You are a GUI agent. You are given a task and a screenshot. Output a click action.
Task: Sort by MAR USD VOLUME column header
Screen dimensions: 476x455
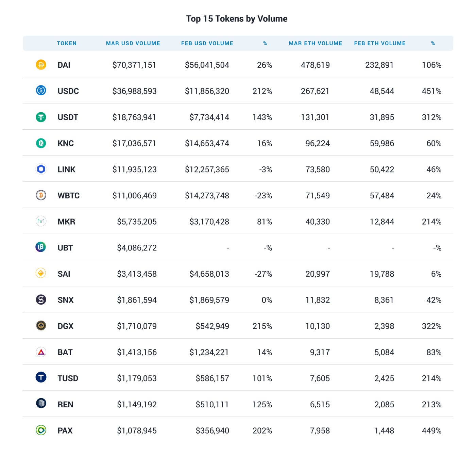[133, 43]
